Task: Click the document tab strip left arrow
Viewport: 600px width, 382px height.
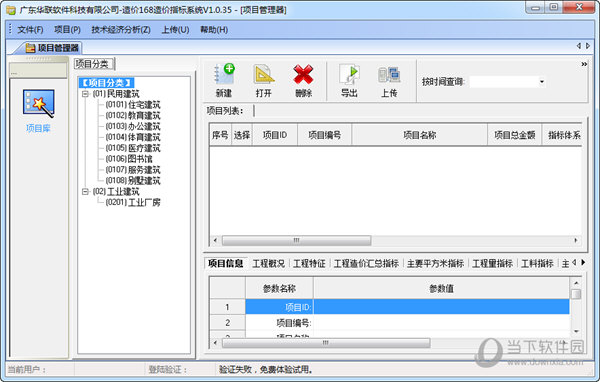Action: click(579, 46)
